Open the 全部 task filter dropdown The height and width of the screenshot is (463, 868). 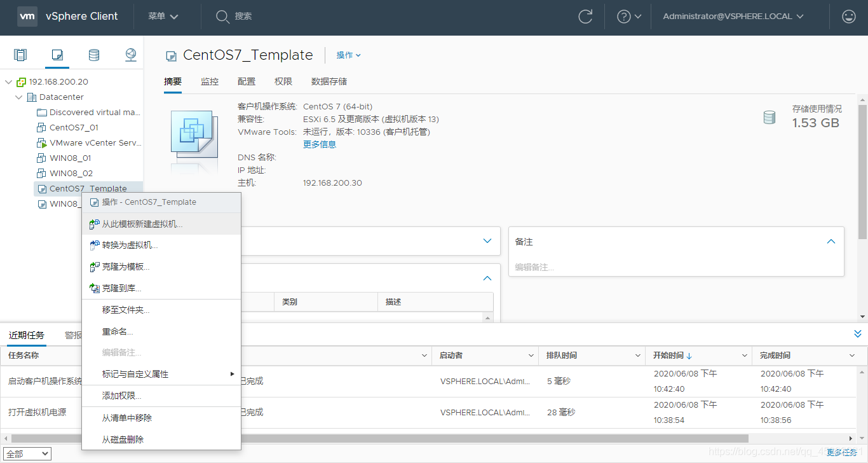28,453
